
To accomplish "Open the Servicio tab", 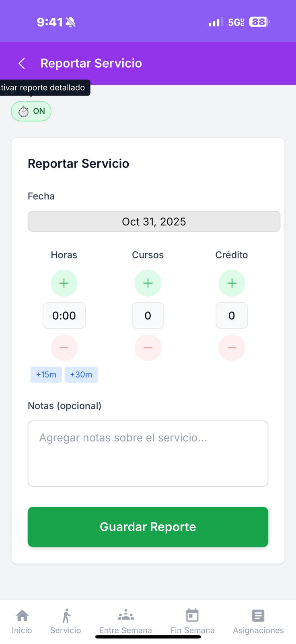I will (x=66, y=621).
